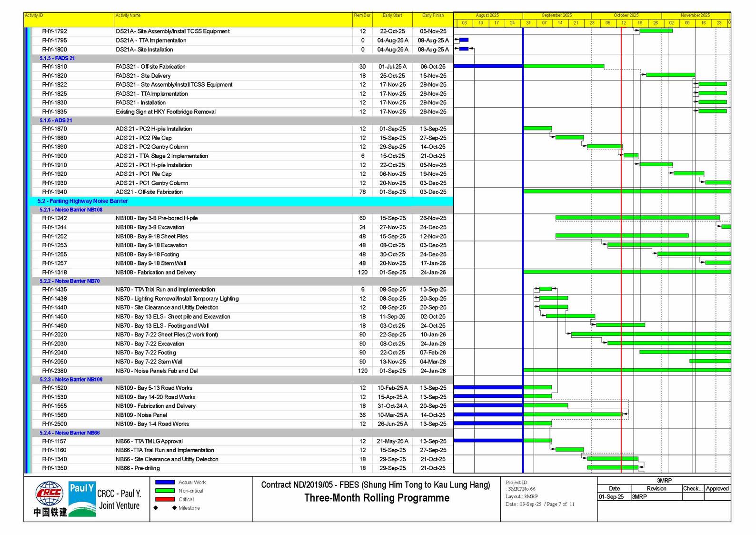Select November 2025 in the timescale header
The height and width of the screenshot is (535, 756).
pos(696,16)
